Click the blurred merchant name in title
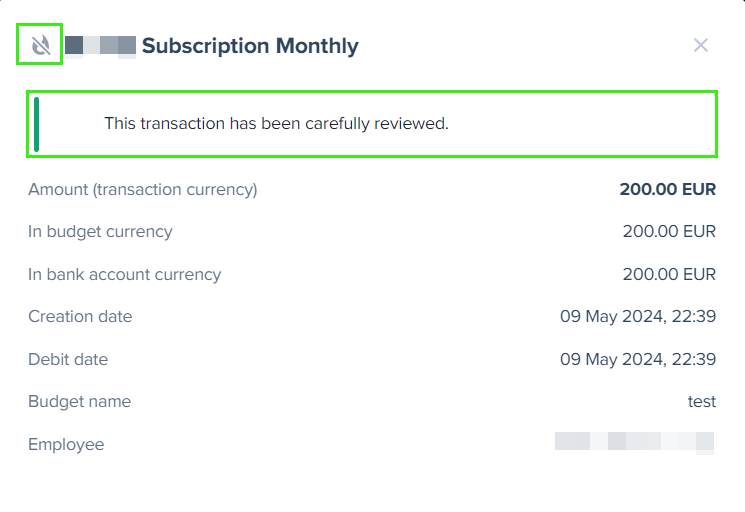 pos(100,46)
